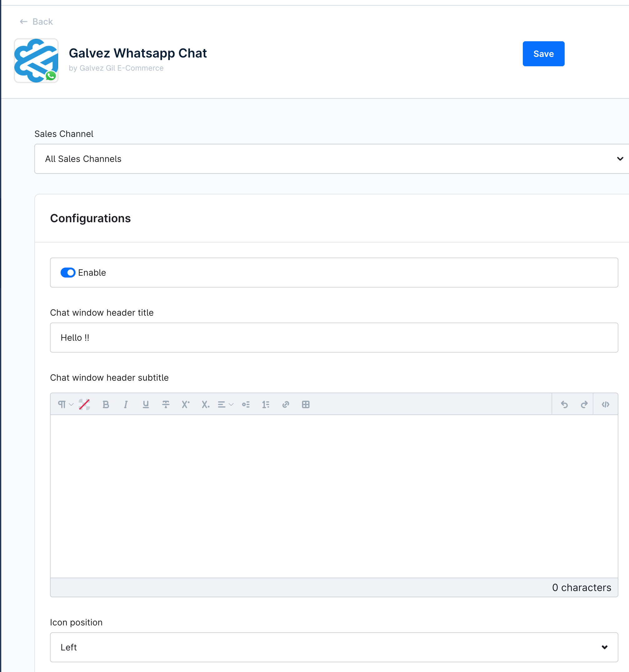Apply underline formatting in the editor
The height and width of the screenshot is (672, 629).
click(146, 404)
